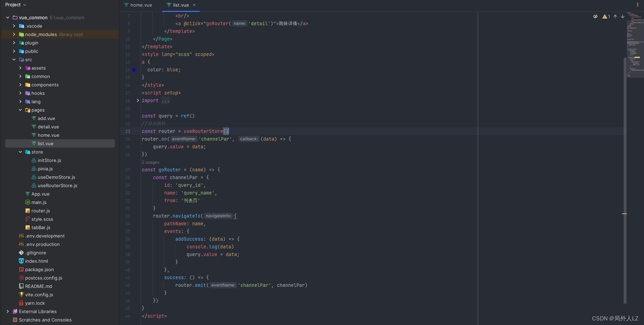This screenshot has width=644, height=325.
Task: Expand the assets folder
Action: point(20,68)
